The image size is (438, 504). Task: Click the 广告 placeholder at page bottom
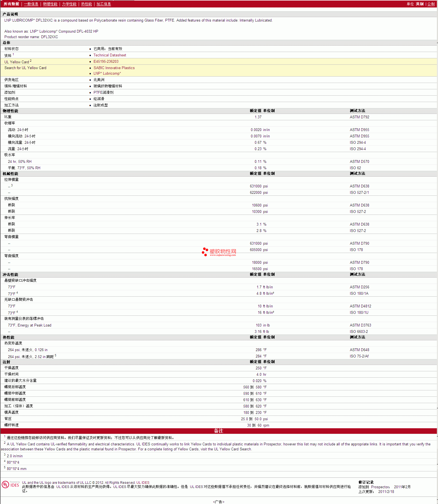click(218, 502)
